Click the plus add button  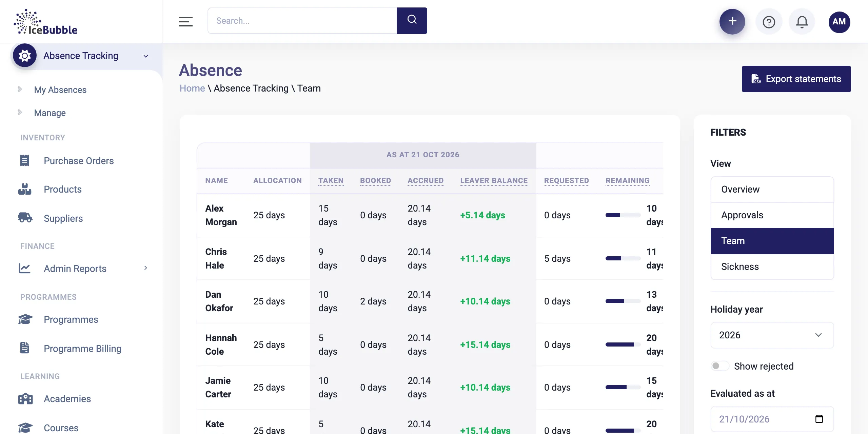[x=732, y=21]
